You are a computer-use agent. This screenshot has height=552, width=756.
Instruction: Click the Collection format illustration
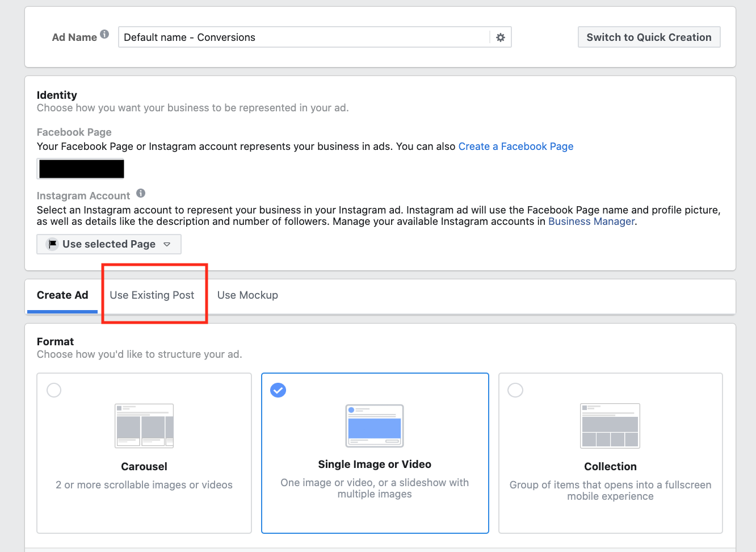click(610, 426)
